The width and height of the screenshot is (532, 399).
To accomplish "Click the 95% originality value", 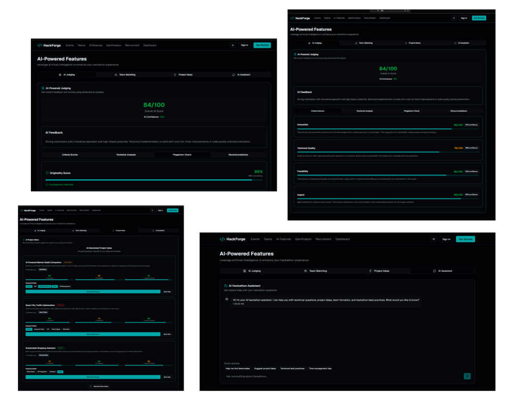I will tap(259, 172).
